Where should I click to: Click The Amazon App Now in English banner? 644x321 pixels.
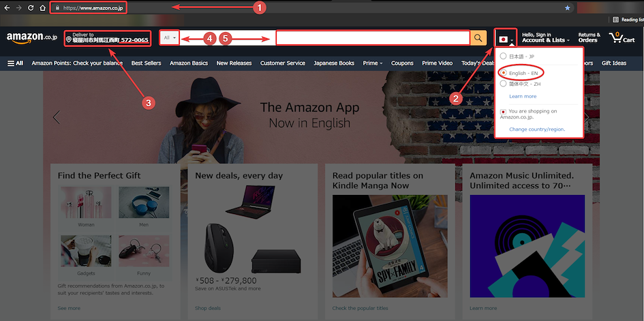[309, 115]
